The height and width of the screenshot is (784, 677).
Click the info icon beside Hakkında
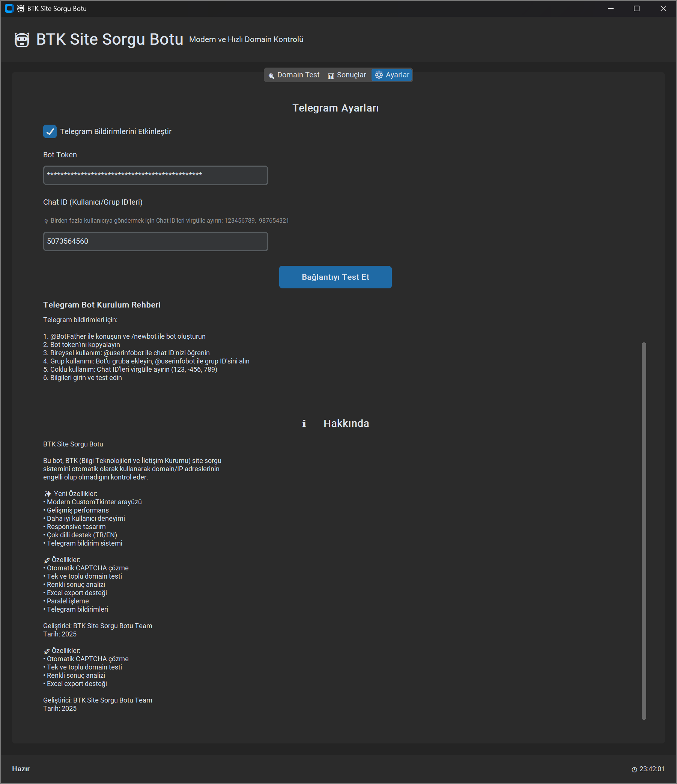tap(304, 424)
